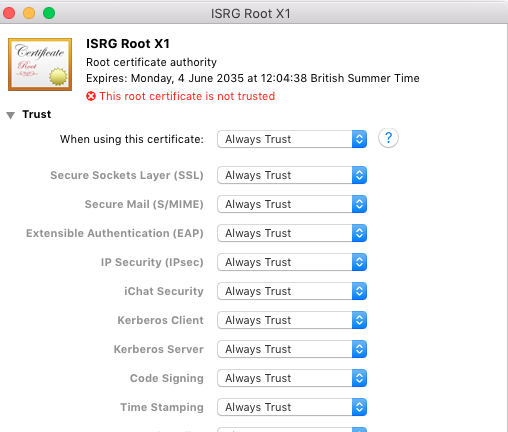Minimize the window with the yellow button
The width and height of the screenshot is (508, 432).
pyautogui.click(x=29, y=13)
